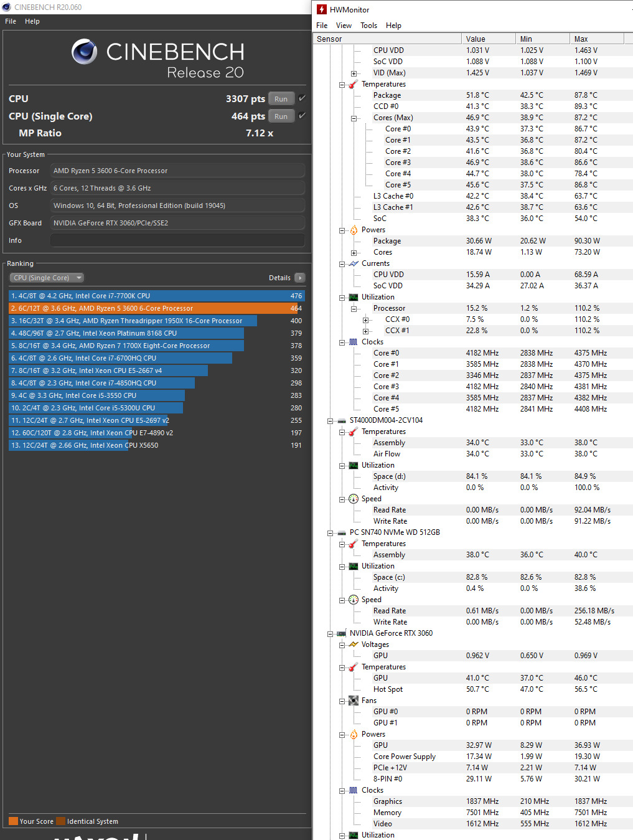Open HWMonitor View menu
Viewport: 633px width, 840px height.
pos(344,26)
